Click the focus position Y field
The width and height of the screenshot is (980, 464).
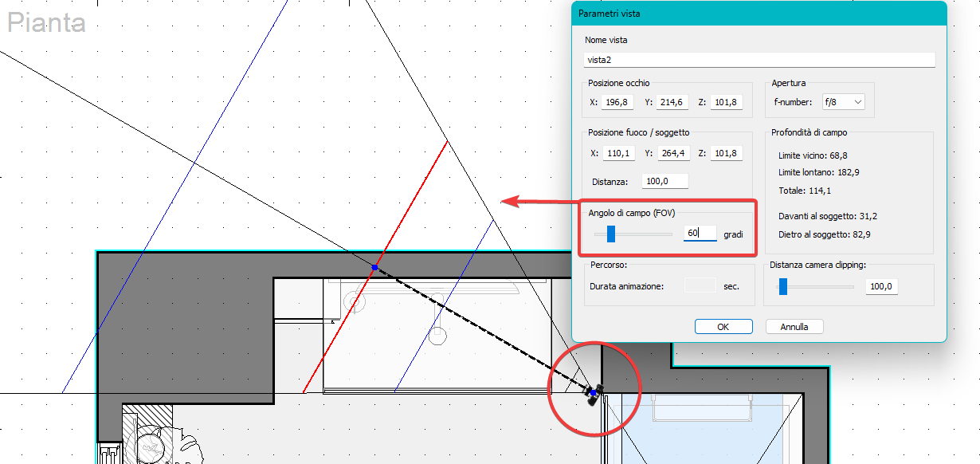pyautogui.click(x=672, y=153)
